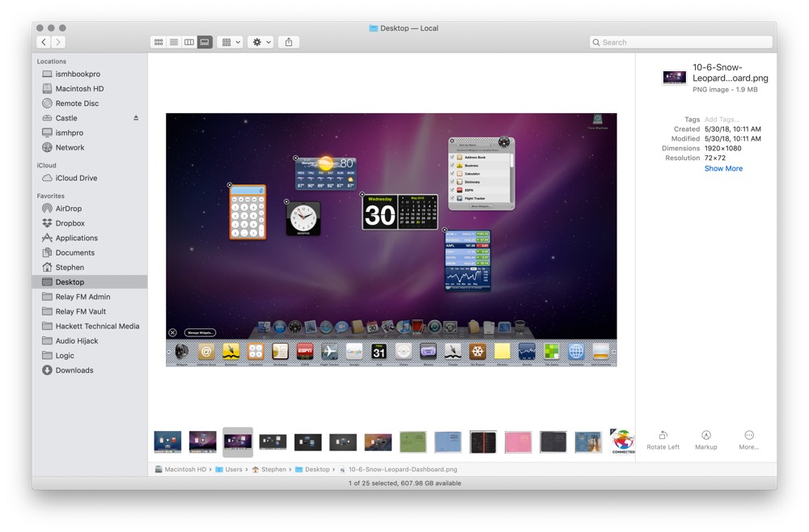Click the "1920×1080" dimensions value

coord(722,149)
